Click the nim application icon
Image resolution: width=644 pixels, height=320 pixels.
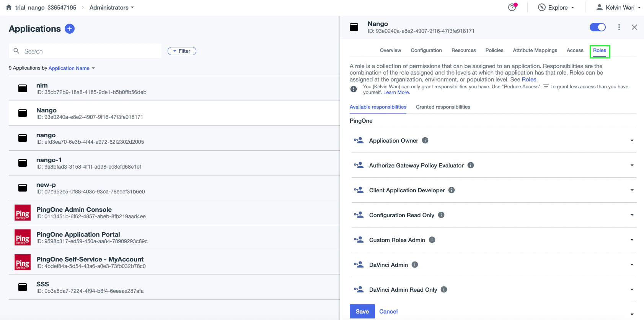(23, 88)
